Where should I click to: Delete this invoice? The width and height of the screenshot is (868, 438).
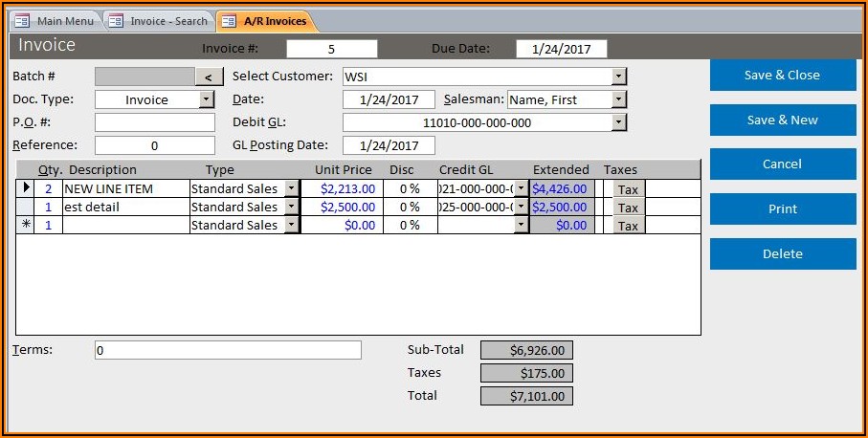tap(782, 254)
